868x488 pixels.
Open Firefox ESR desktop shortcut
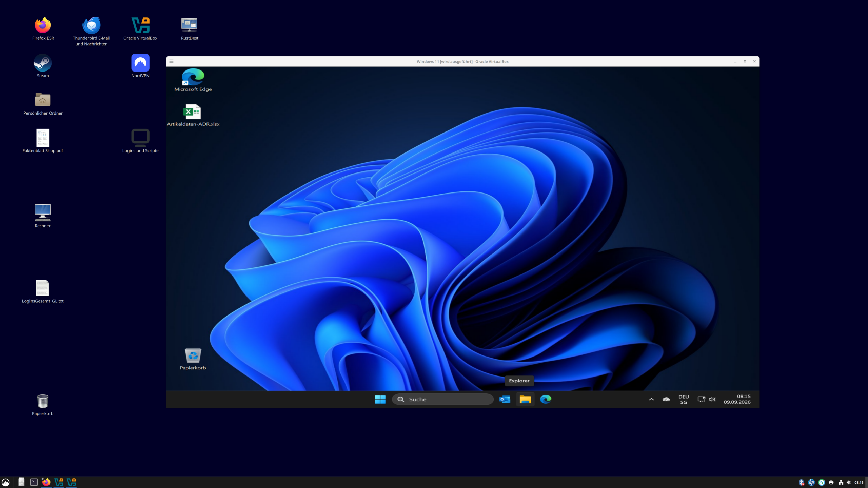43,28
